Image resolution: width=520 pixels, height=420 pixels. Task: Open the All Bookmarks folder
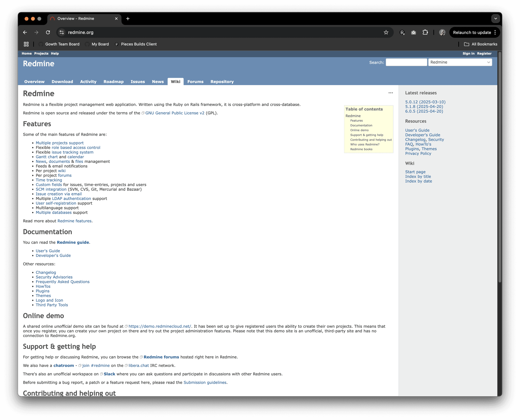point(481,44)
